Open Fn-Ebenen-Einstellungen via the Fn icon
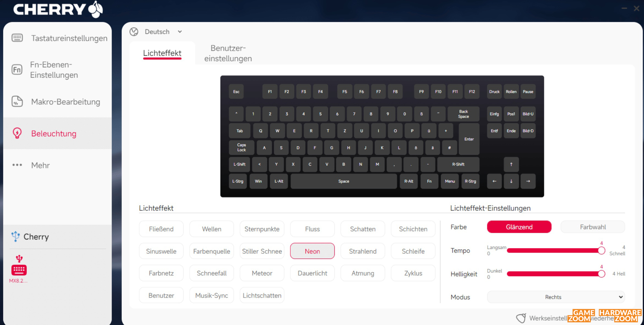Viewport: 644px width, 325px height. click(x=17, y=70)
